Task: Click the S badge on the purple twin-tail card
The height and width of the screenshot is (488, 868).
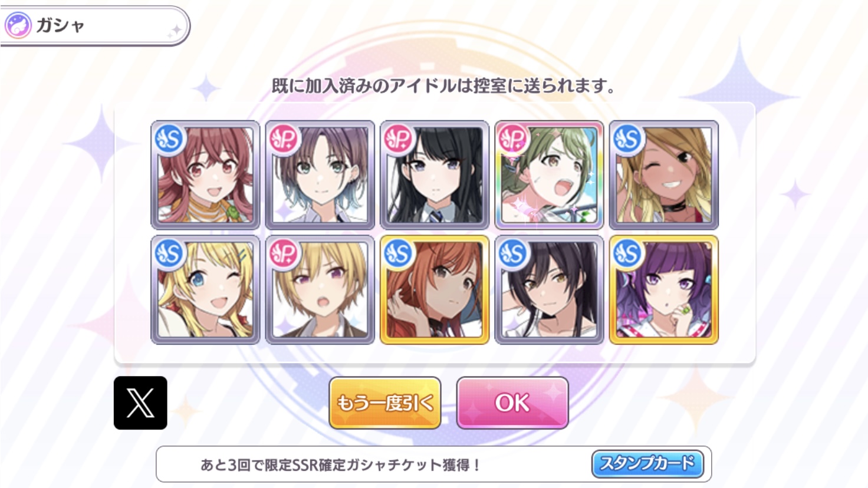Action: click(x=628, y=253)
